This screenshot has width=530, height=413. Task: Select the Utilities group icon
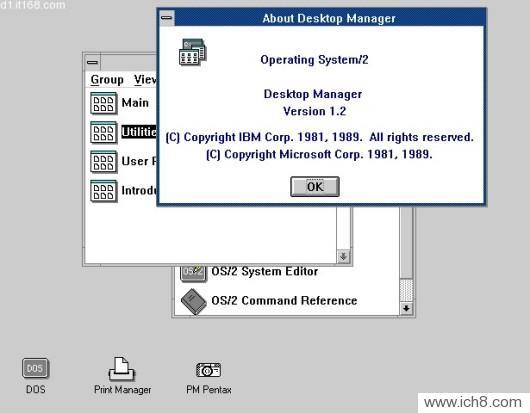[103, 132]
